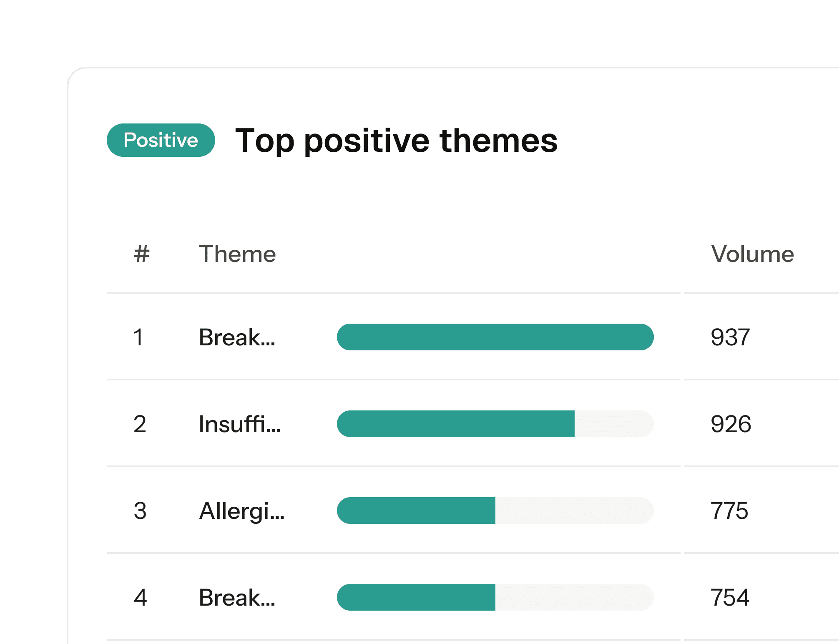Viewport: 839px width, 644px height.
Task: Click rank number 3 cell
Action: point(140,511)
